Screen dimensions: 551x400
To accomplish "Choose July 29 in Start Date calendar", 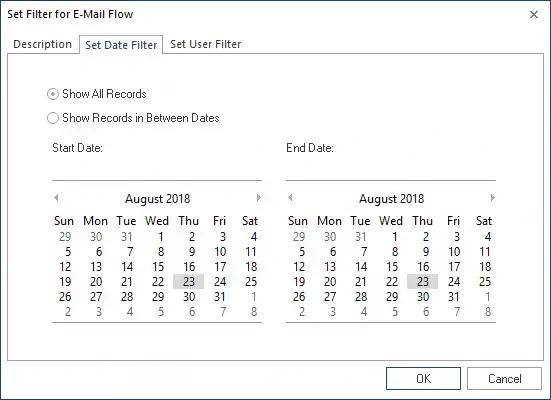I will [x=65, y=237].
